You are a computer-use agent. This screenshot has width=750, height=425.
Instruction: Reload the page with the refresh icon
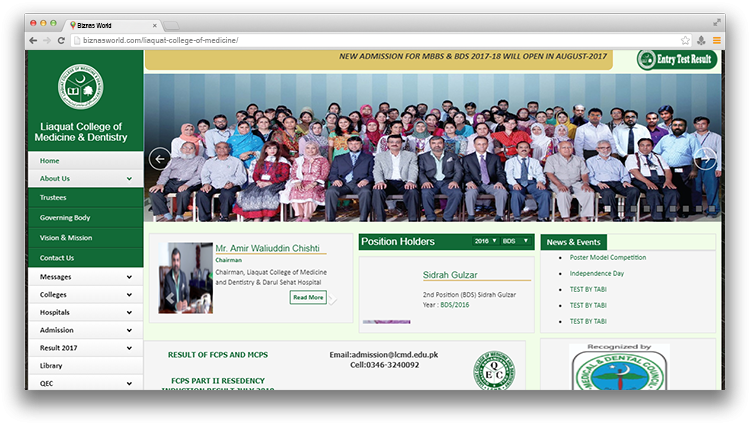[61, 40]
